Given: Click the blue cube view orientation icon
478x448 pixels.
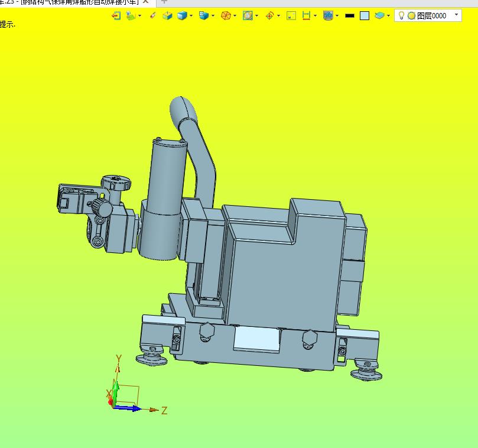Looking at the screenshot, I should click(204, 15).
